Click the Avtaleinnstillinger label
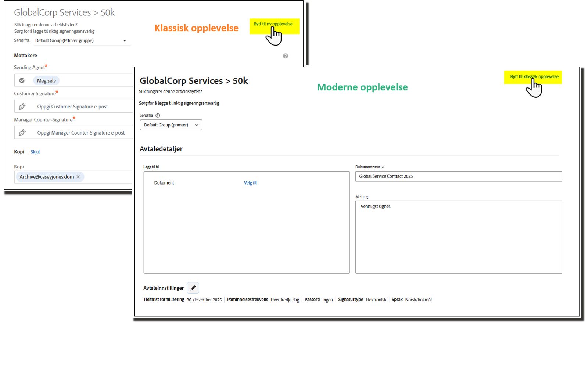This screenshot has width=588, height=365. pyautogui.click(x=164, y=288)
